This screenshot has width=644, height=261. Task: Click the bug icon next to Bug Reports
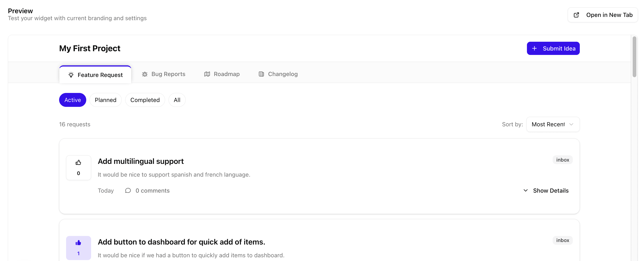coord(144,74)
